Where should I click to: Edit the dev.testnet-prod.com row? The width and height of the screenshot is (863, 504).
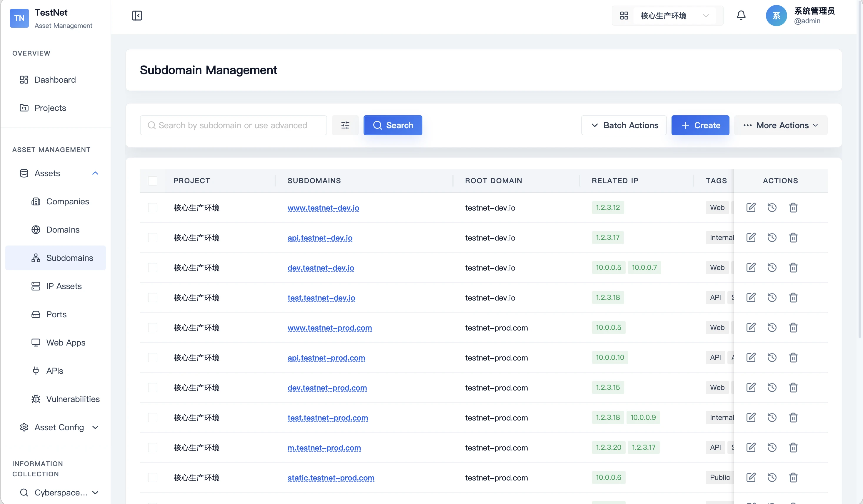point(751,388)
